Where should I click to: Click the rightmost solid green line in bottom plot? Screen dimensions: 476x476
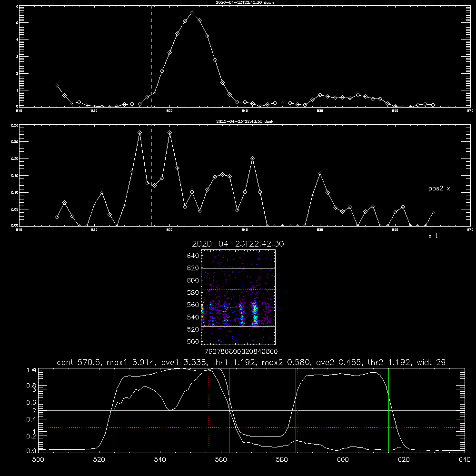(x=388, y=410)
